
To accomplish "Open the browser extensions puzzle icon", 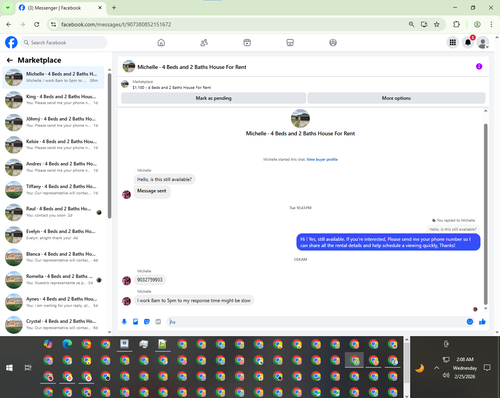I will (456, 24).
